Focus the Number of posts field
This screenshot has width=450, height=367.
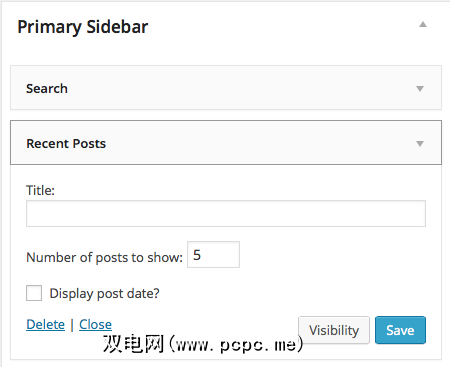[x=213, y=255]
